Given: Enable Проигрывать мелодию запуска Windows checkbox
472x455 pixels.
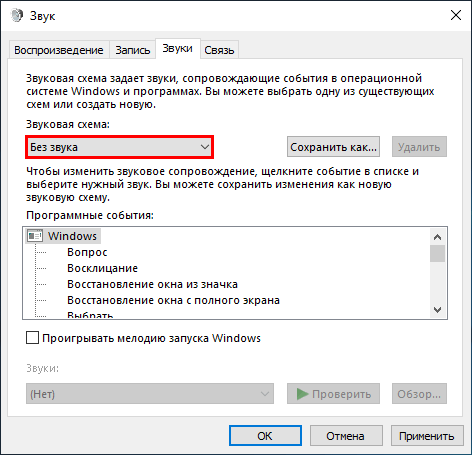Looking at the screenshot, I should pyautogui.click(x=32, y=338).
